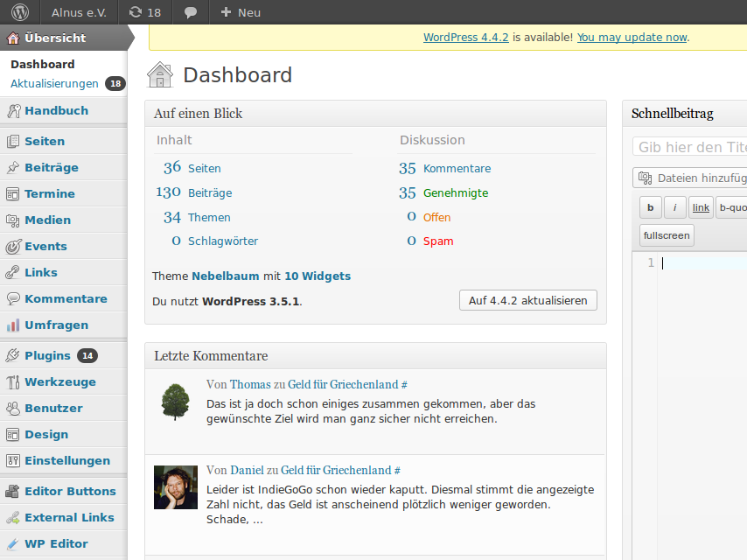Viewport: 747px width, 560px height.
Task: Click the Dashboard heading house icon
Action: click(160, 75)
